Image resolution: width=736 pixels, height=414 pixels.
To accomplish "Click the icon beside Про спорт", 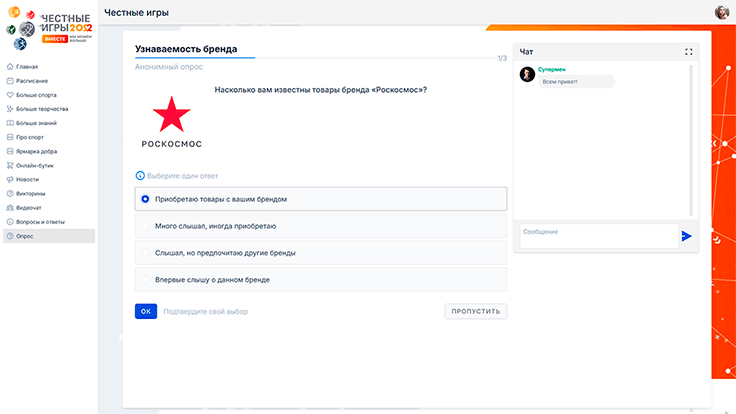I will point(10,137).
